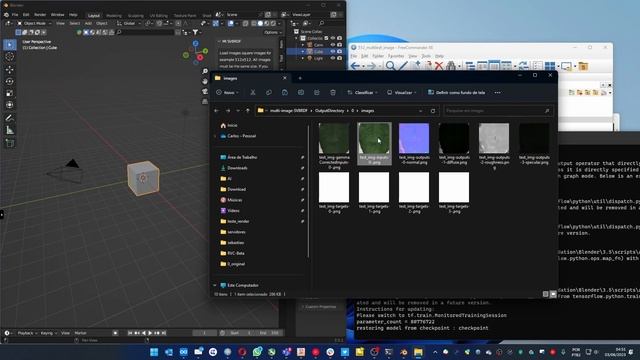The image size is (640, 360).
Task: Open Blender's Render menu
Action: pyautogui.click(x=40, y=14)
